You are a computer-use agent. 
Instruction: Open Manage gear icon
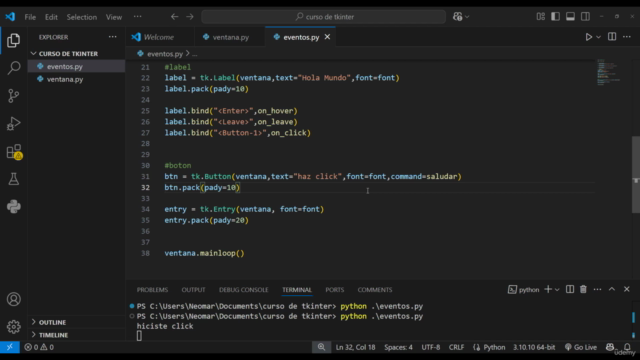tap(13, 327)
